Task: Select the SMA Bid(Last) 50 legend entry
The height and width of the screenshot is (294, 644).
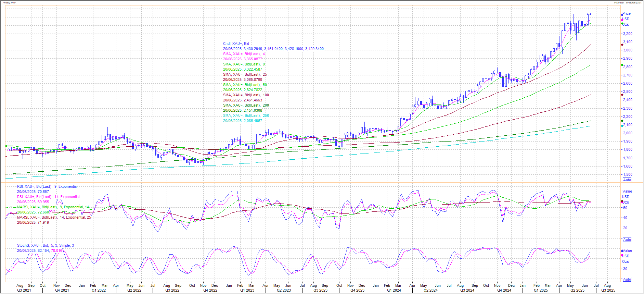Action: click(x=245, y=85)
